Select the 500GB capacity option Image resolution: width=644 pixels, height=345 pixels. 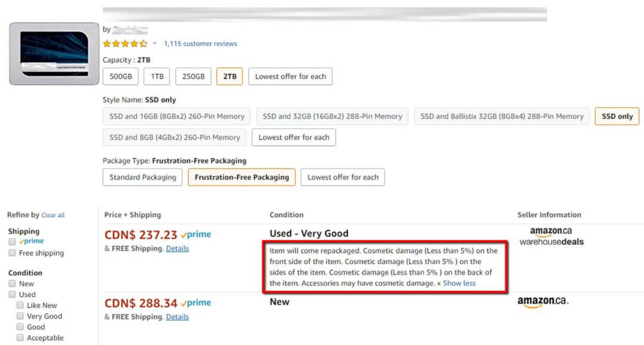[x=120, y=76]
